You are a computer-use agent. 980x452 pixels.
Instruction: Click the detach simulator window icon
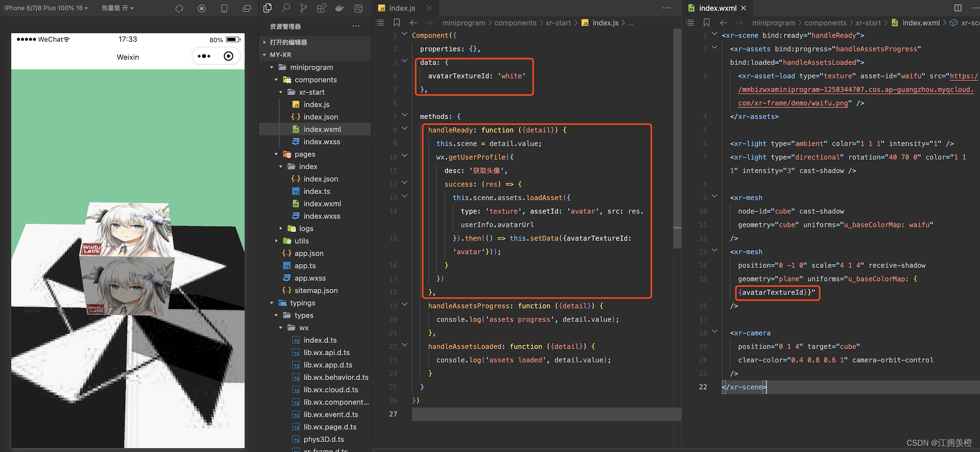click(247, 9)
